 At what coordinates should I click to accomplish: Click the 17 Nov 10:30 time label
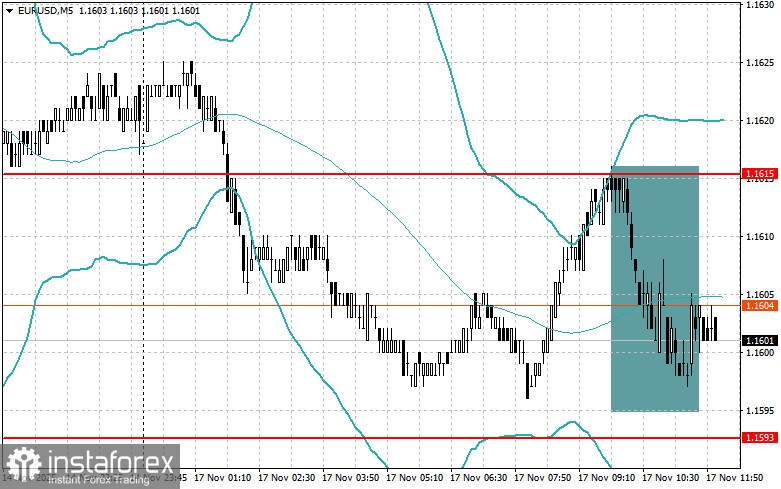click(670, 478)
